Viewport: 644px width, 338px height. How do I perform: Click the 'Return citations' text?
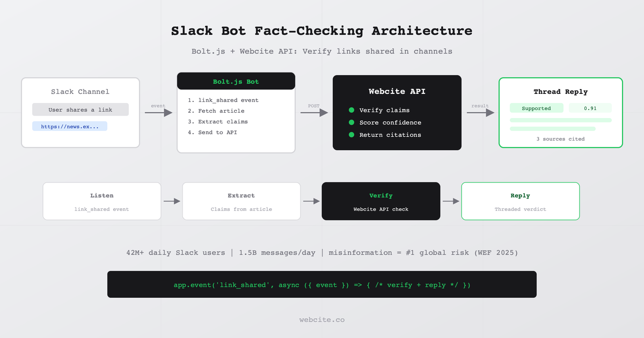coord(390,135)
